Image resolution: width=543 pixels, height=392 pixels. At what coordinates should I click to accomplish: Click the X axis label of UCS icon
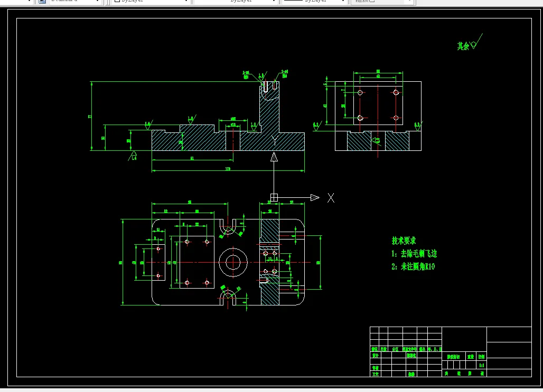[x=331, y=198]
